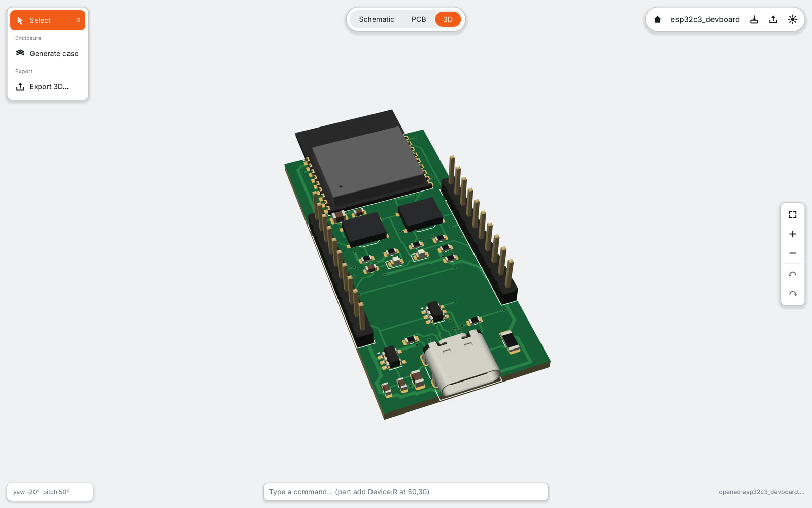
Task: Switch to the Schematic view tab
Action: tap(376, 19)
